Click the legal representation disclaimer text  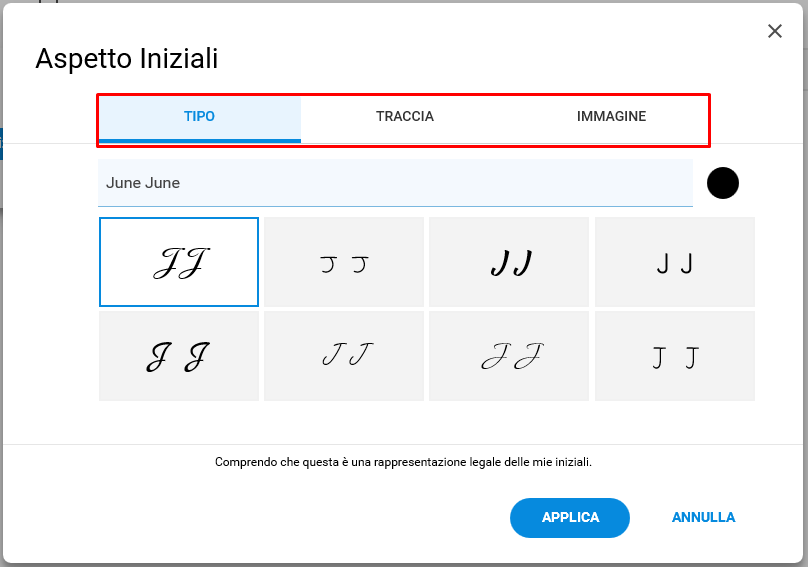click(x=403, y=462)
